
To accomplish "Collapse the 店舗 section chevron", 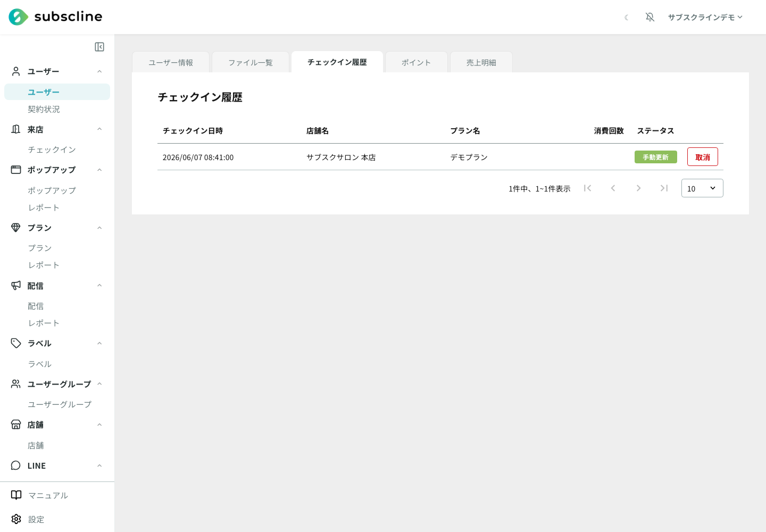I will coord(99,425).
